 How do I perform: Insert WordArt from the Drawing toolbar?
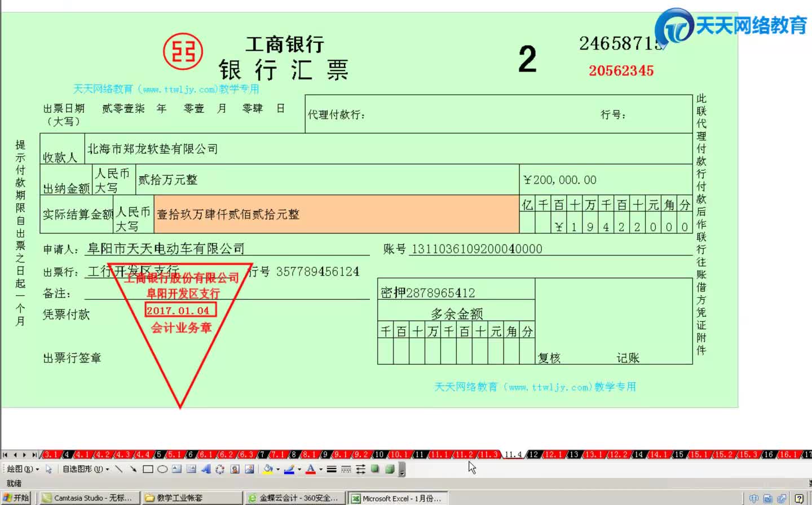[205, 469]
